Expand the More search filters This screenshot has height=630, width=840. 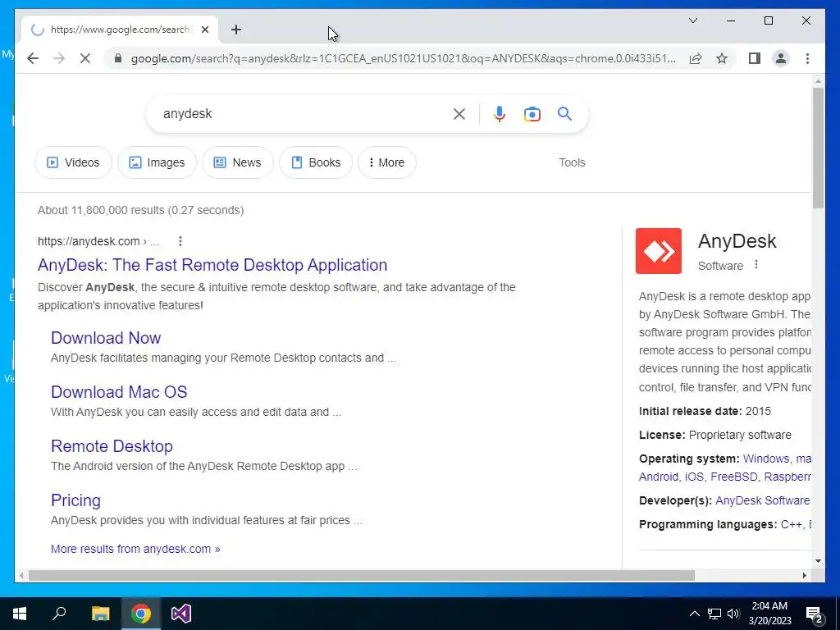(x=387, y=162)
